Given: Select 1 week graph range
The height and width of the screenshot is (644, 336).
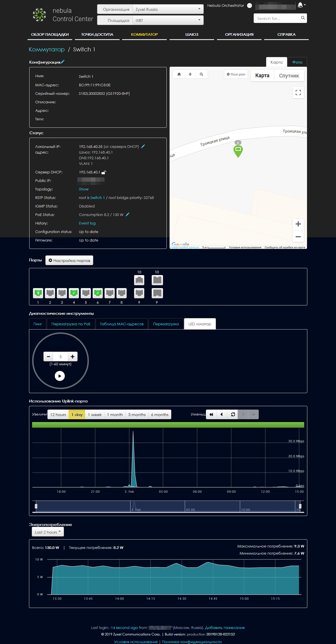Looking at the screenshot, I should pos(95,414).
